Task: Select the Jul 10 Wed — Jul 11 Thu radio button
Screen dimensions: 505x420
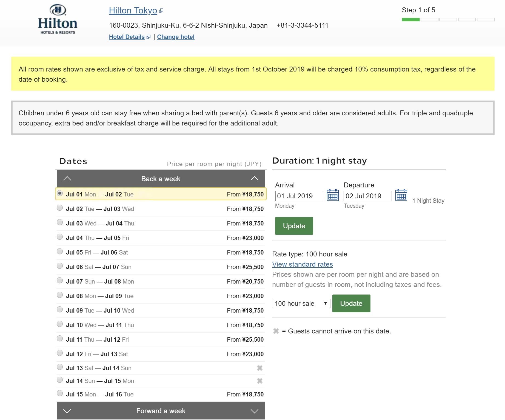Action: [60, 324]
